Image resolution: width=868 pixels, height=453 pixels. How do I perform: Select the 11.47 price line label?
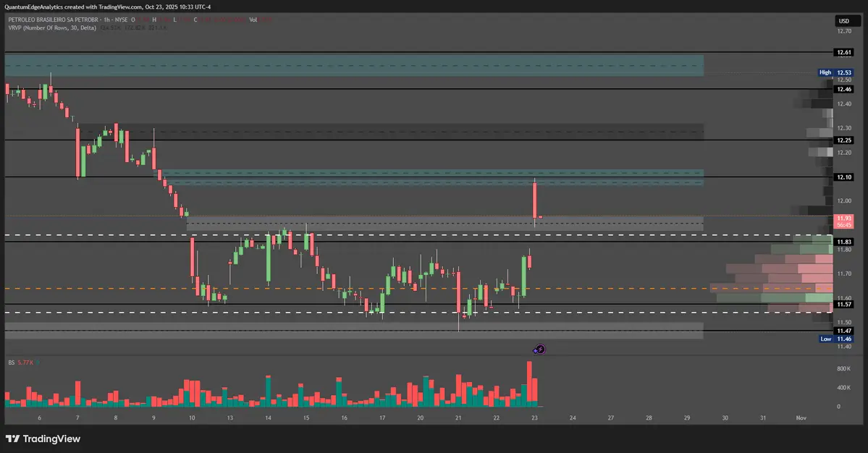844,331
